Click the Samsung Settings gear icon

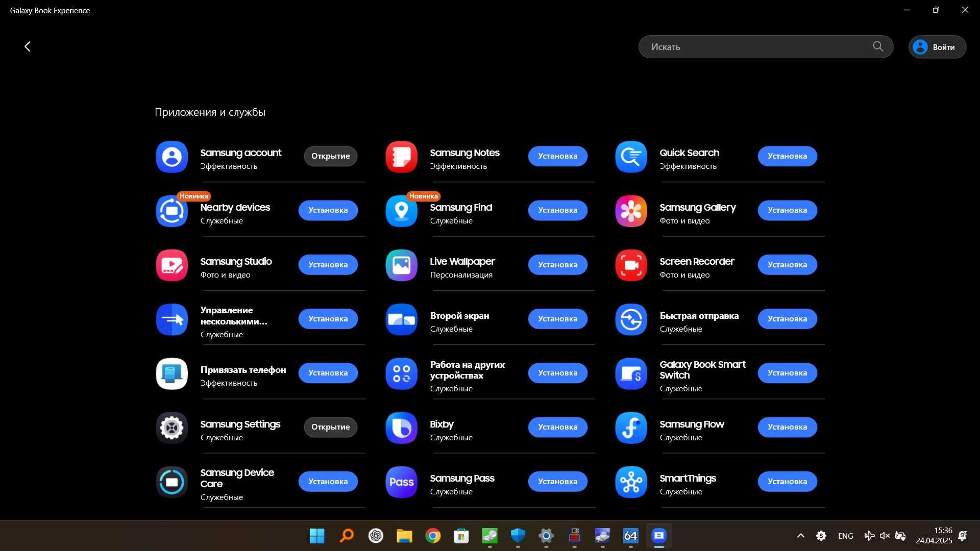[x=171, y=428]
